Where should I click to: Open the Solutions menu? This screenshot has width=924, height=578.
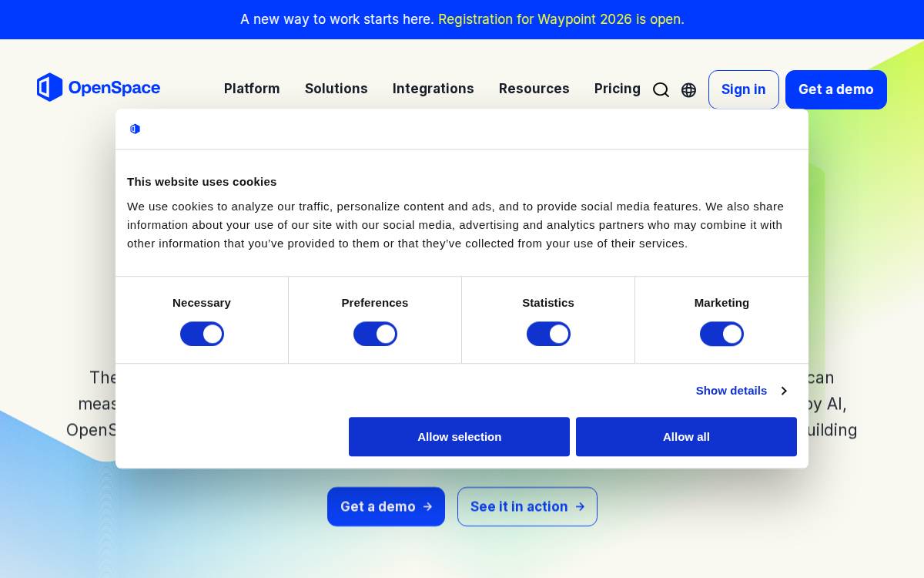pyautogui.click(x=336, y=89)
